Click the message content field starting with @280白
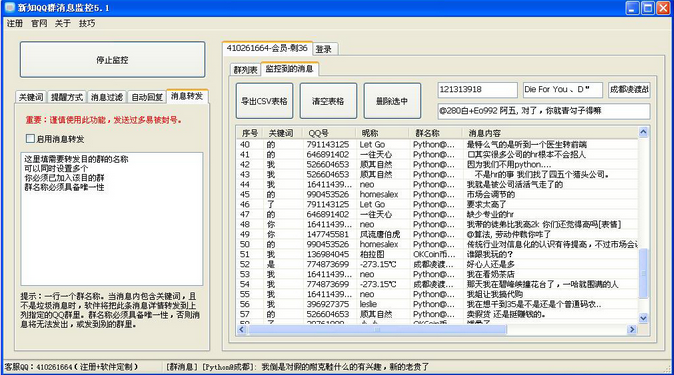 543,111
